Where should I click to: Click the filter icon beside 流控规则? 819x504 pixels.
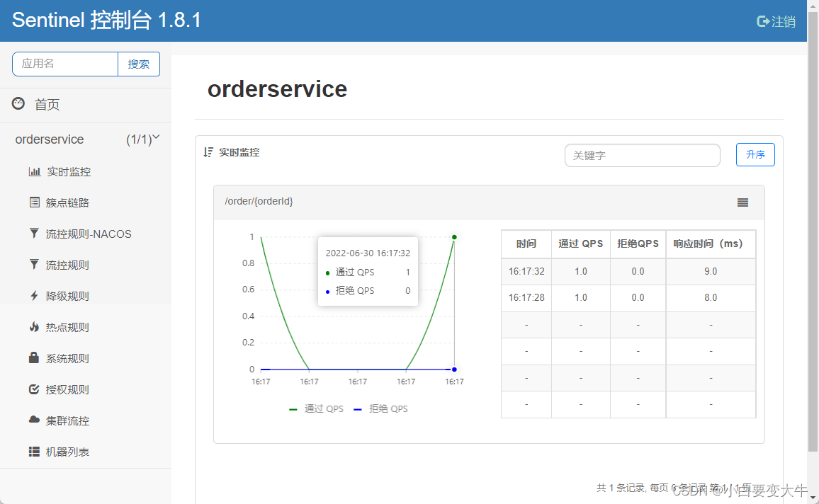(x=35, y=265)
